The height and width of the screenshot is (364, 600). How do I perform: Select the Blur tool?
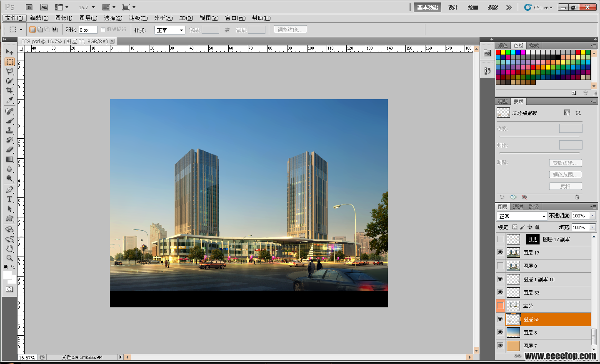tap(10, 169)
